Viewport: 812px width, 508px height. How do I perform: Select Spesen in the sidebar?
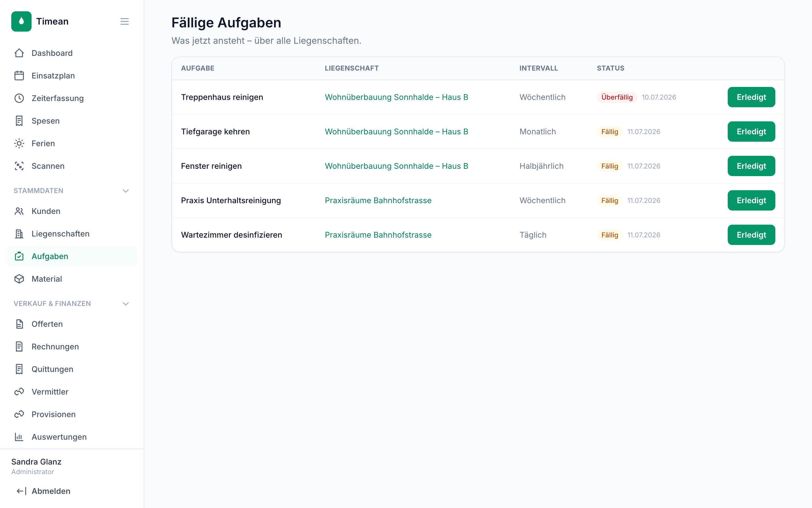[x=72, y=121]
